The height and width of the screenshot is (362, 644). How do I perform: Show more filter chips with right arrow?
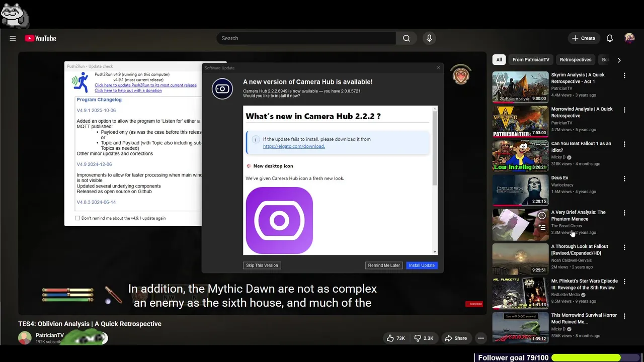[619, 60]
